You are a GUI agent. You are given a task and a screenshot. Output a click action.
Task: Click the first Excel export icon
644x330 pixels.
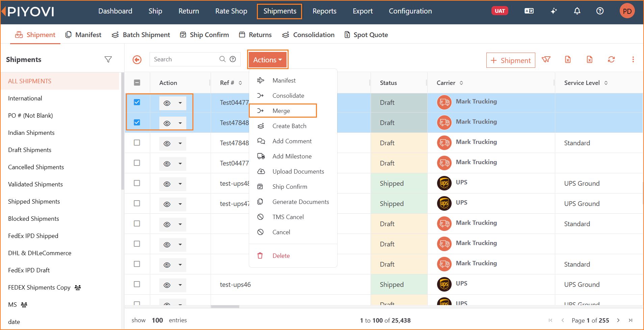[x=568, y=60]
